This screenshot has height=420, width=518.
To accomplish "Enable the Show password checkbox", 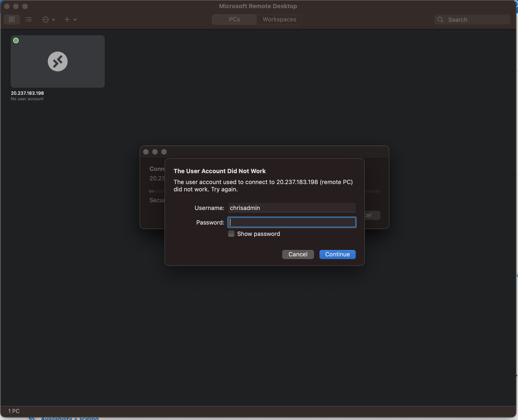I will point(231,234).
